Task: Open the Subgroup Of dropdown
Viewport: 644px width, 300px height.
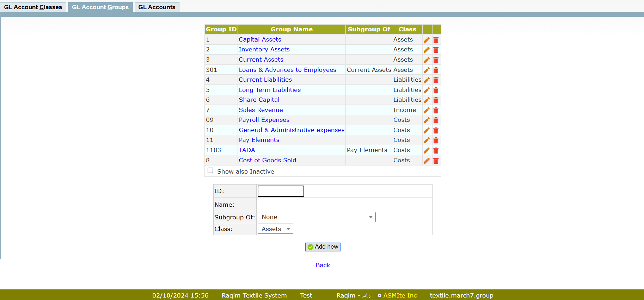Action: click(316, 217)
